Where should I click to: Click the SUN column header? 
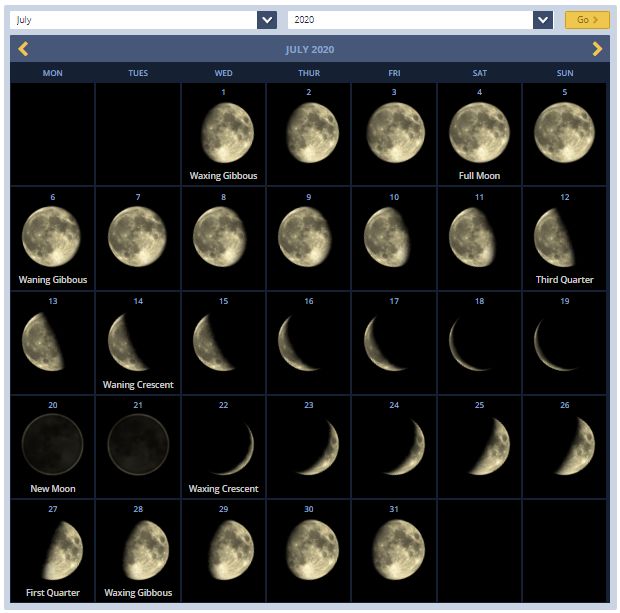pyautogui.click(x=565, y=73)
